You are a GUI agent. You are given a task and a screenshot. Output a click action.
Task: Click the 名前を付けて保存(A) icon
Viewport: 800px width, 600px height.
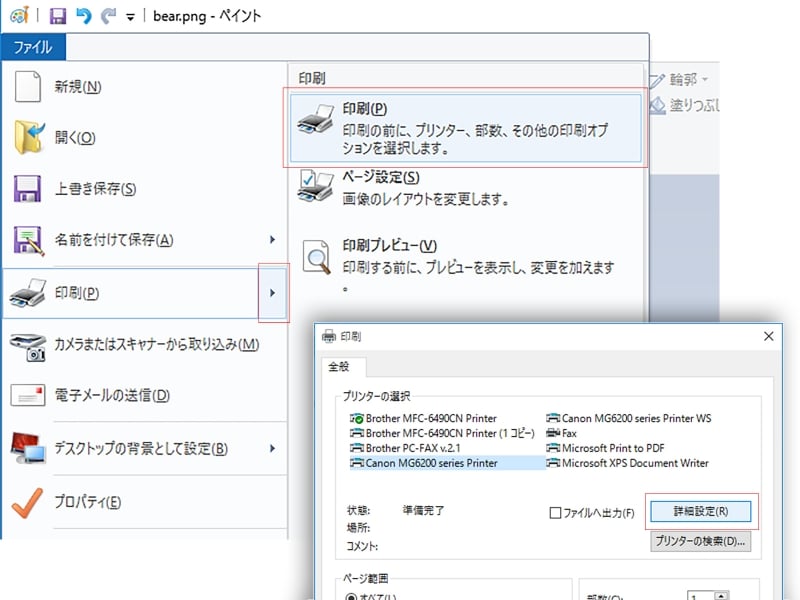29,240
